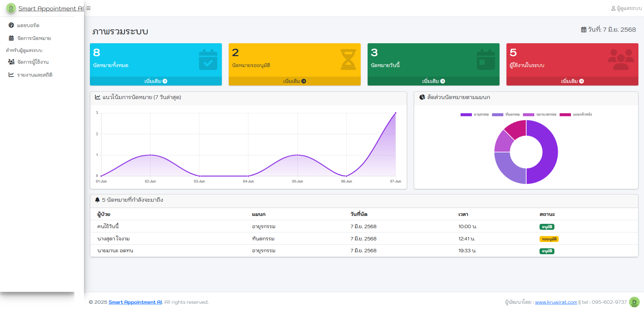This screenshot has height=312, width=644.
Task: Click the people icon on the red card
Action: pyautogui.click(x=621, y=60)
